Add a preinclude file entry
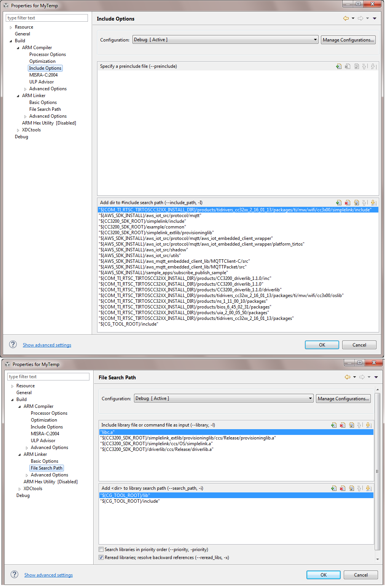 pos(339,66)
